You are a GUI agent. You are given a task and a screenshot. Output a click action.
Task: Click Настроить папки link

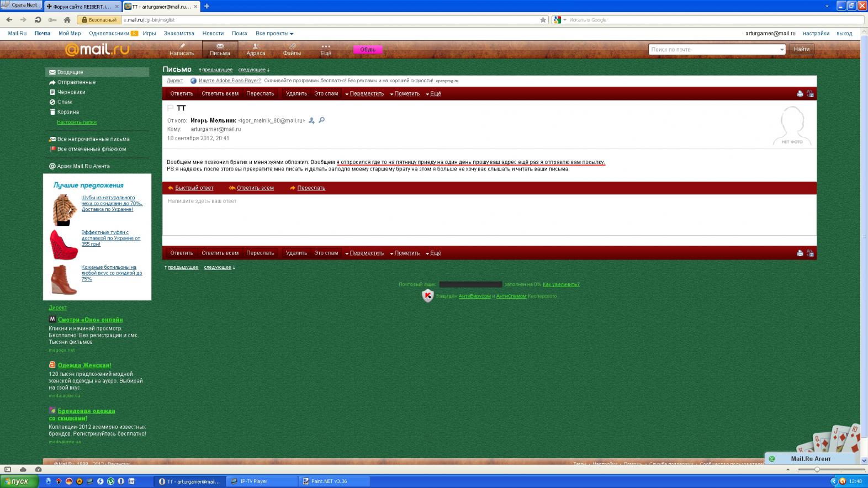point(77,122)
